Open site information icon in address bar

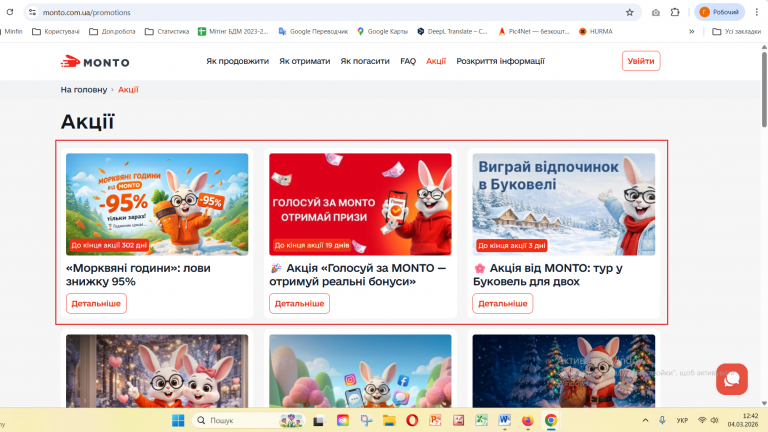click(32, 12)
